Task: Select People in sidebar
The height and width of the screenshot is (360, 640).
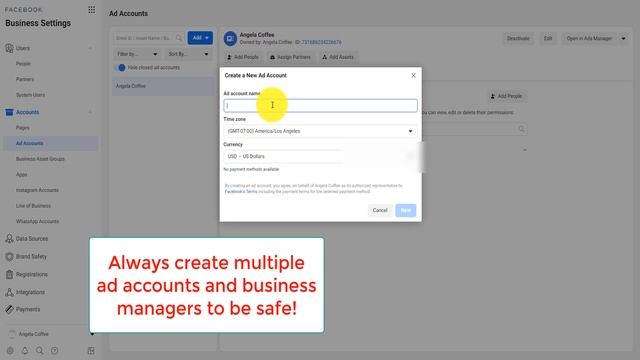Action: tap(23, 64)
